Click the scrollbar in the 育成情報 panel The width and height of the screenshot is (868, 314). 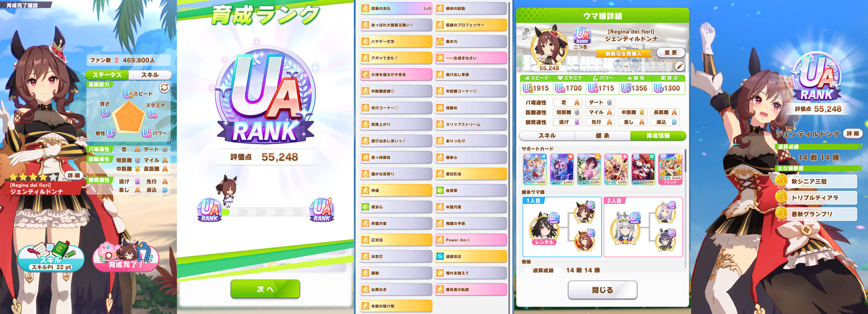pyautogui.click(x=685, y=160)
